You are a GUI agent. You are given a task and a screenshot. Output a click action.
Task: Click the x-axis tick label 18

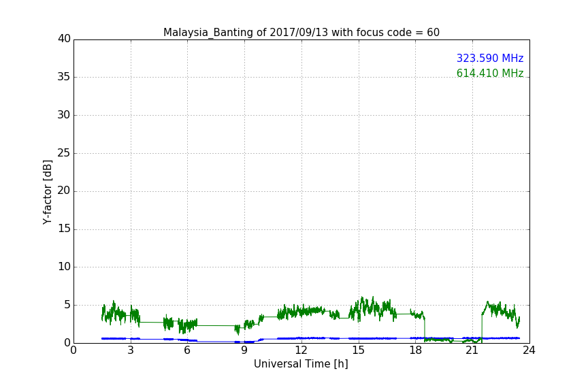415,350
